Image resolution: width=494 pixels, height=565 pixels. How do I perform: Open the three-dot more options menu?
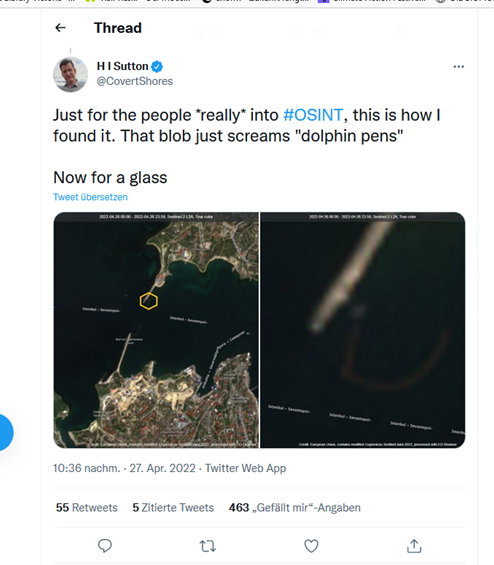click(x=458, y=67)
